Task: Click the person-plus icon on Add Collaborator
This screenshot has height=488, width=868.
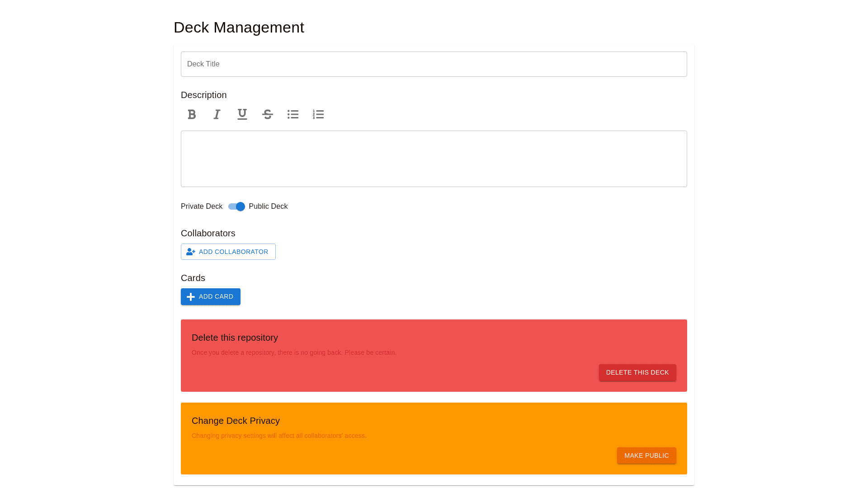Action: [x=191, y=252]
